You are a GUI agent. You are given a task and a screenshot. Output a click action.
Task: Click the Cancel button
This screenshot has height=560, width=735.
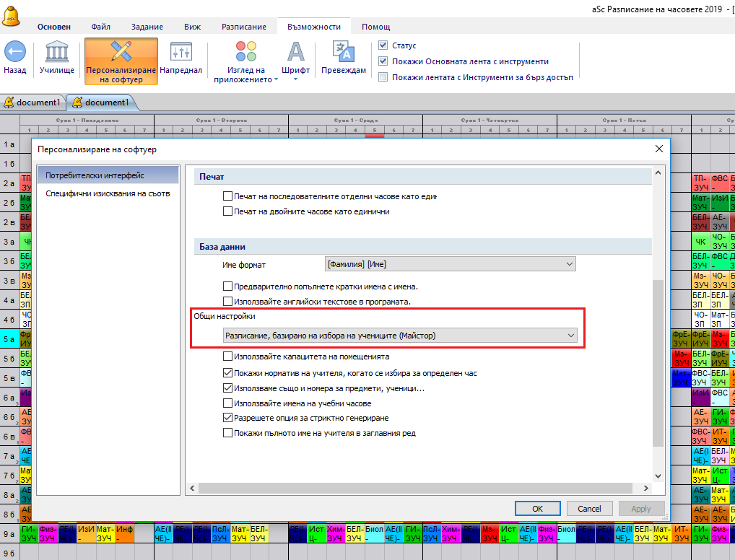[x=589, y=509]
